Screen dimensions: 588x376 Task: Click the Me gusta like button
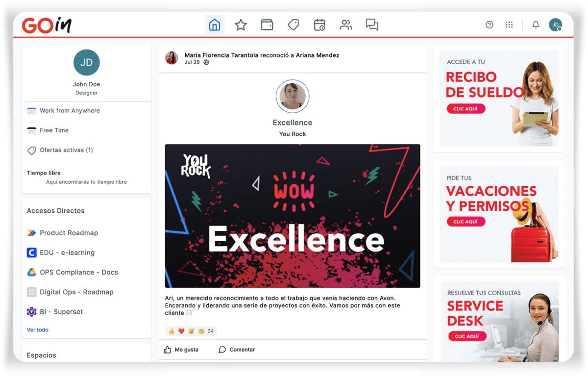(181, 350)
